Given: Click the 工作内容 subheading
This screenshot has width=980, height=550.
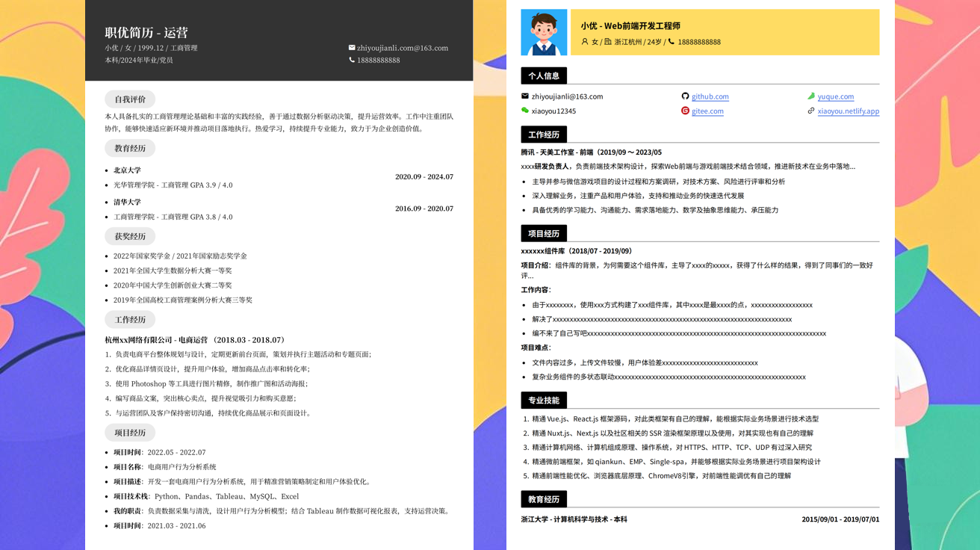Looking at the screenshot, I should (536, 290).
